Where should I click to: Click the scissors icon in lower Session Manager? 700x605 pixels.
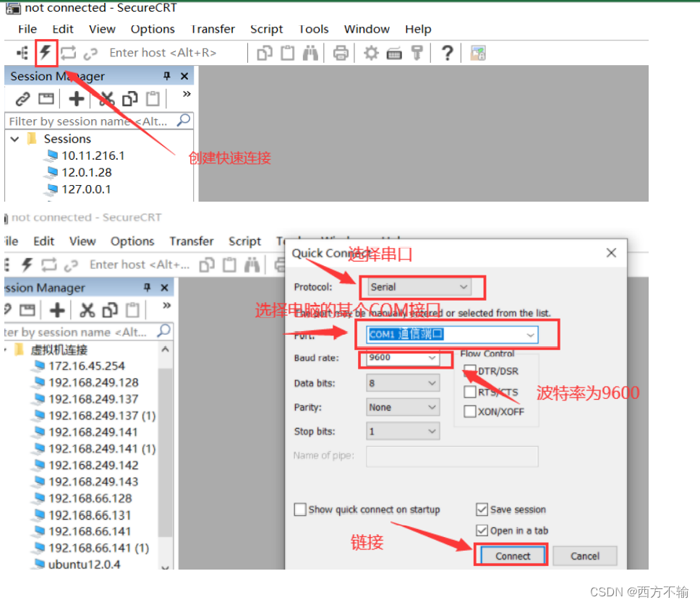coord(87,309)
